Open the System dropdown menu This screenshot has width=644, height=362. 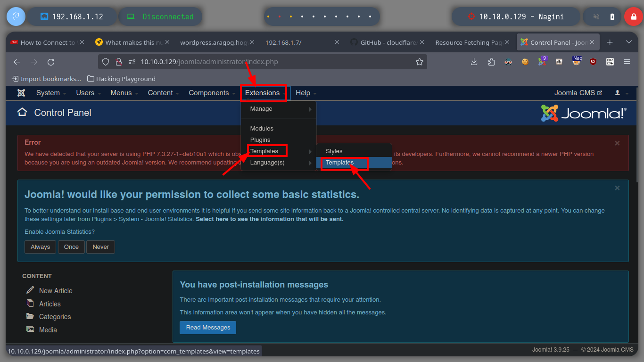click(51, 93)
